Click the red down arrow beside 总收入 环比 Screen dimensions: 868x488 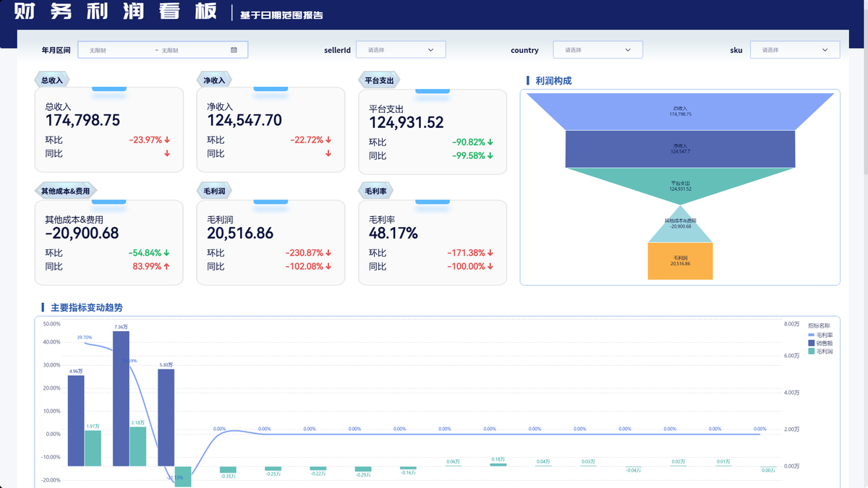coord(167,140)
